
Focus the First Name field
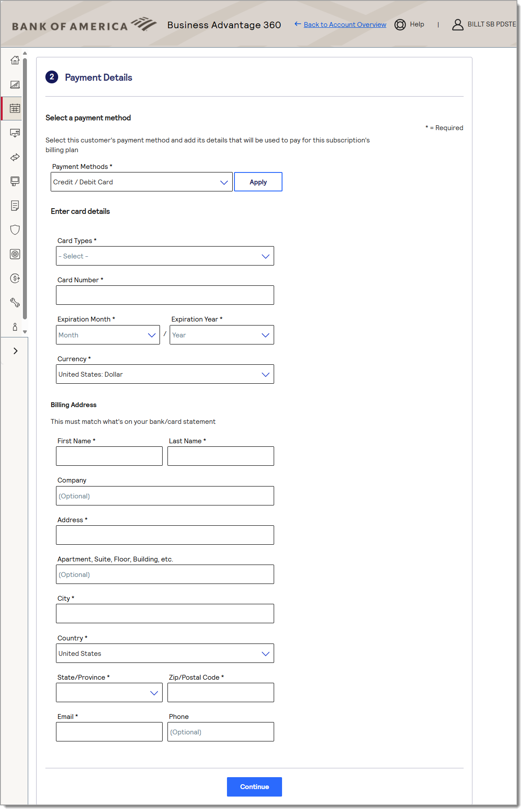tap(109, 457)
